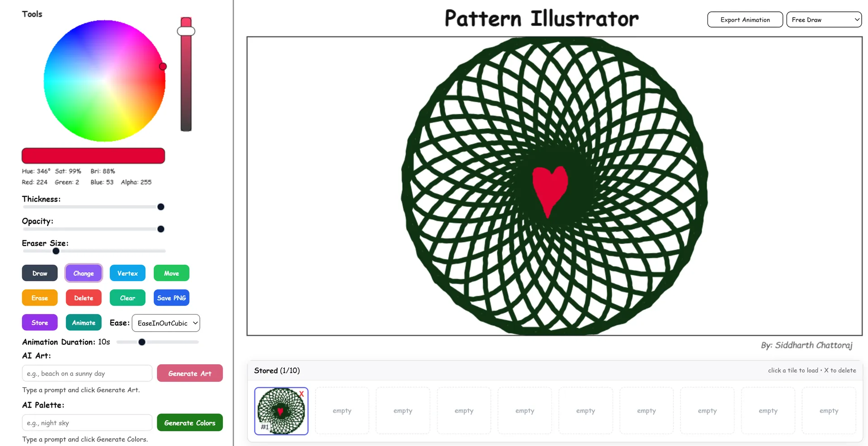Choose the Move tool

tap(171, 273)
